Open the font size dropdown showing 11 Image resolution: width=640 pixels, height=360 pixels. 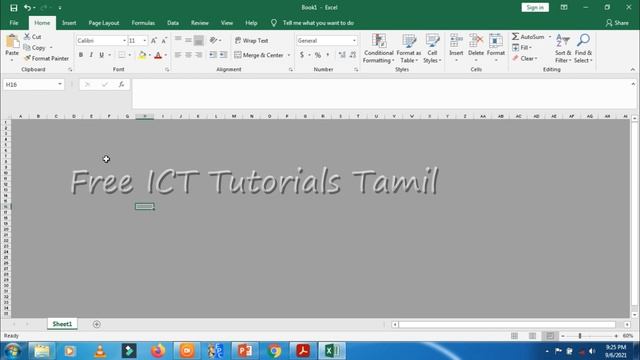click(x=144, y=41)
